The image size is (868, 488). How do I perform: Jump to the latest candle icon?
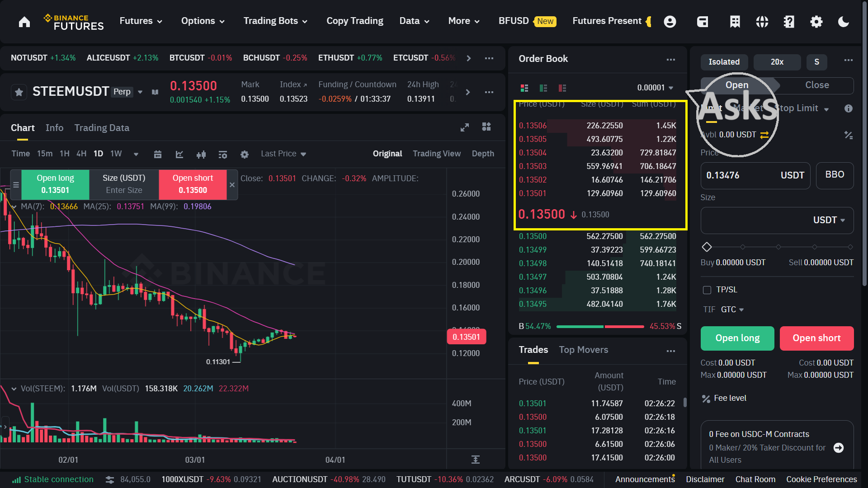tap(476, 460)
